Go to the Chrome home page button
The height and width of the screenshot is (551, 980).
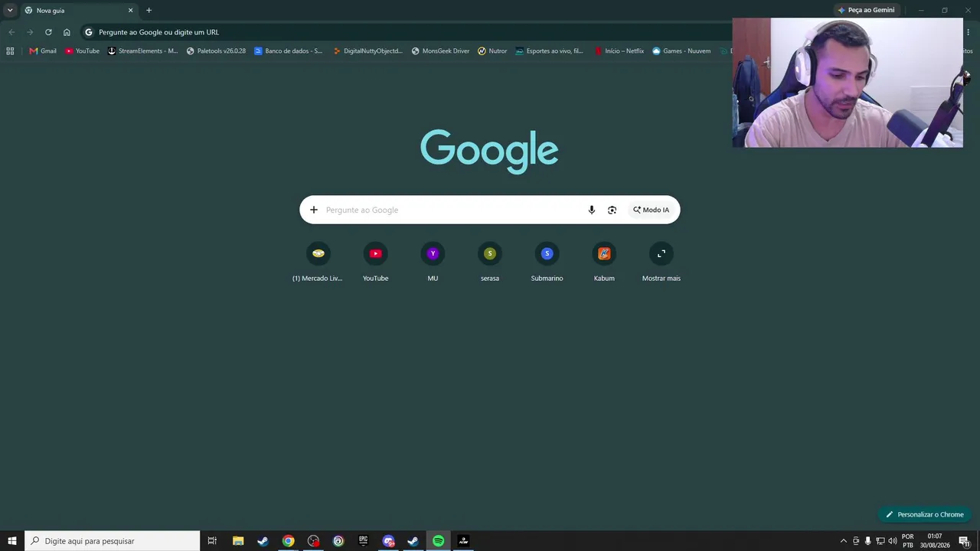(x=67, y=32)
